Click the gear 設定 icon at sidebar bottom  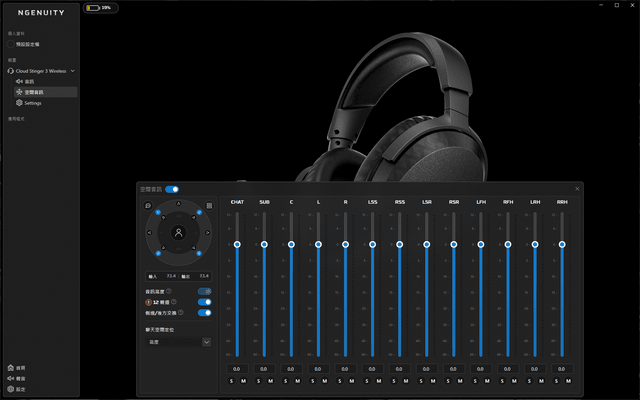pos(11,389)
